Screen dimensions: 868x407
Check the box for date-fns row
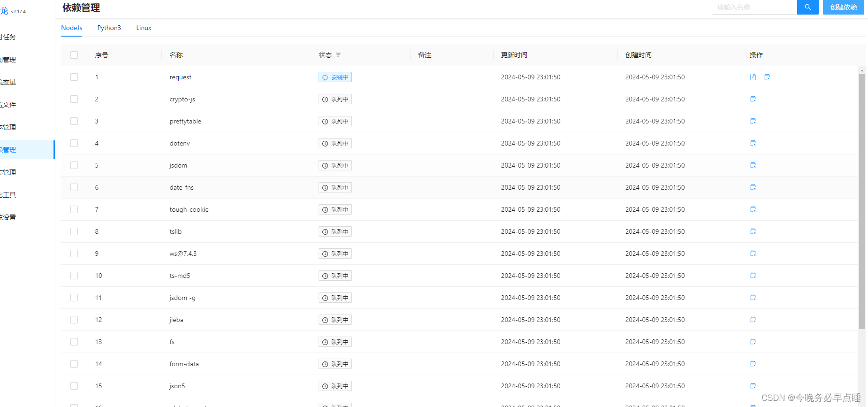74,187
